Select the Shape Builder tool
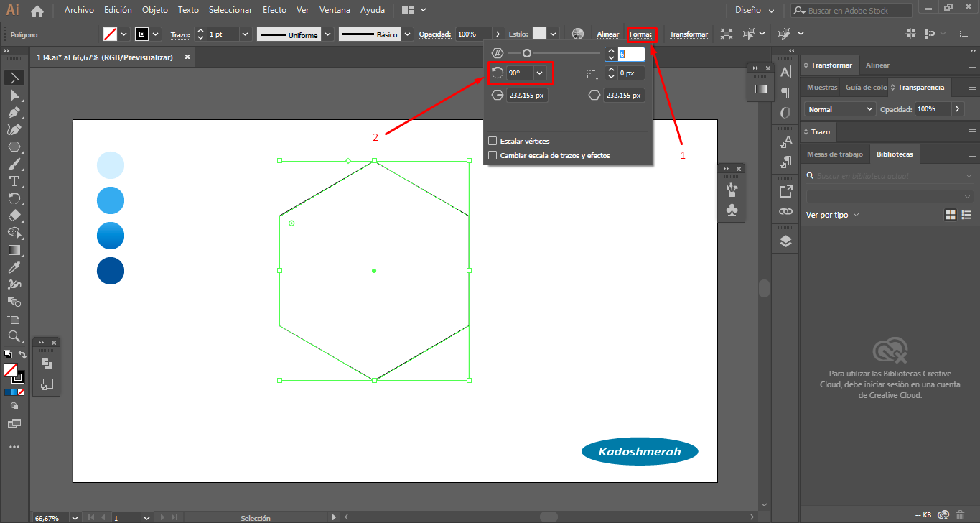The image size is (980, 523). coord(14,233)
